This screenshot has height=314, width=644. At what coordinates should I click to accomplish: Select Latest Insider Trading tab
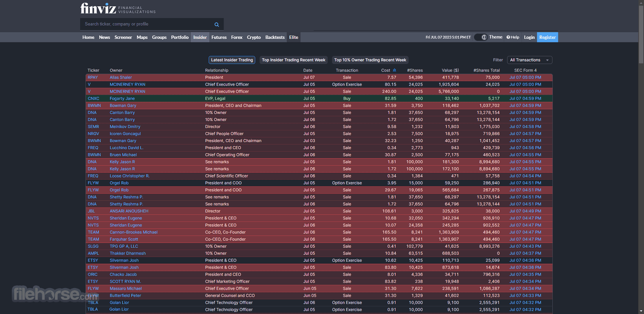point(232,60)
